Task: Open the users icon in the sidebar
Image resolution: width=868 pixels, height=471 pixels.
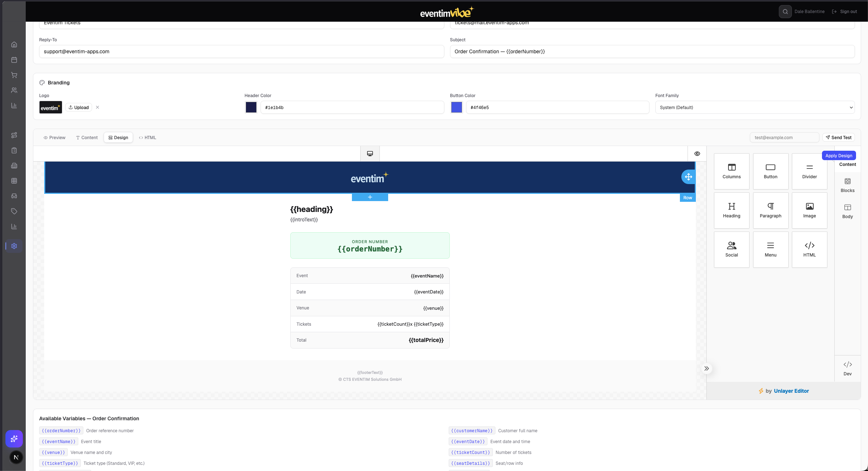Action: [x=14, y=90]
